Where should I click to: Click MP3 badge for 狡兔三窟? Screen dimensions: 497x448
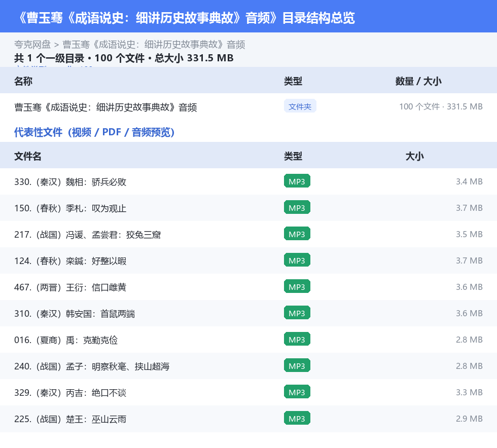(297, 234)
